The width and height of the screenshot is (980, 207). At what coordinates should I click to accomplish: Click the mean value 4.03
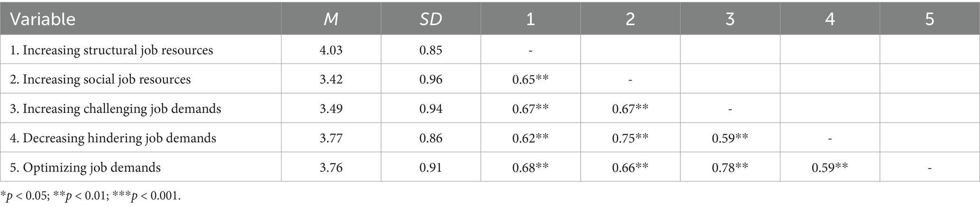(x=330, y=50)
